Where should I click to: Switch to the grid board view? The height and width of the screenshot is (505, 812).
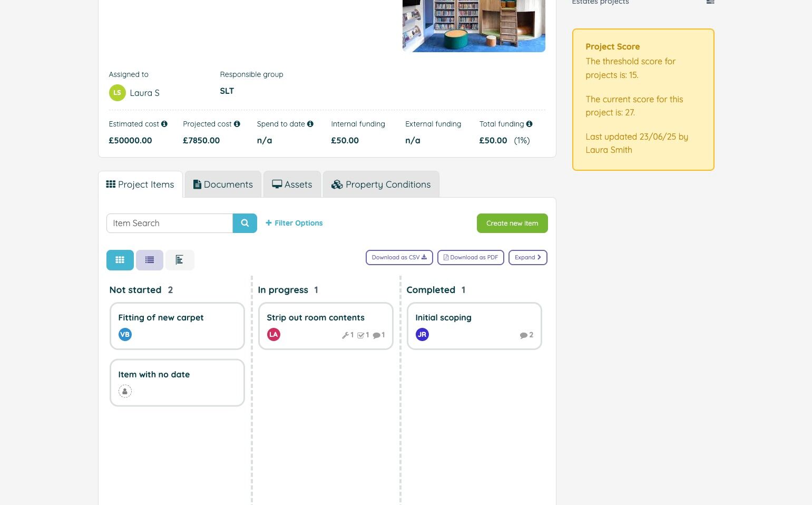[x=120, y=260]
